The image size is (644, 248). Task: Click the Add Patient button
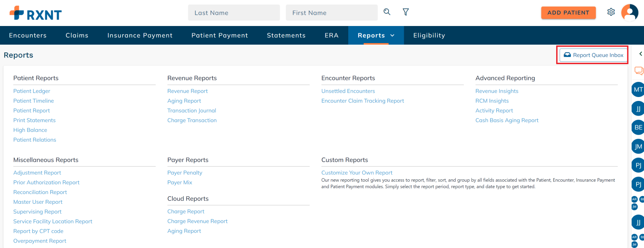(568, 12)
